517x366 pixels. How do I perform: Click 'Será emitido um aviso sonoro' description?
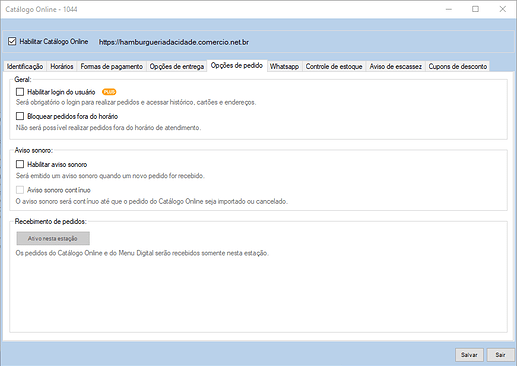(110, 176)
